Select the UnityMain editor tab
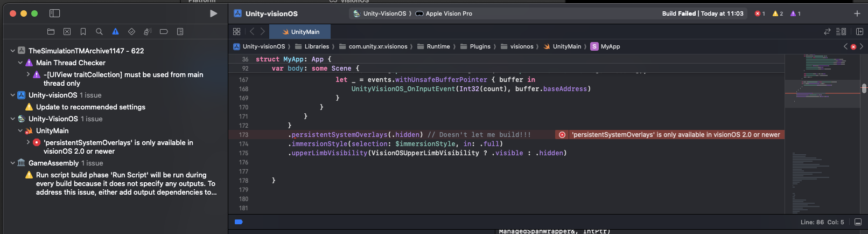Screen dimensions: 868x234 (301, 32)
